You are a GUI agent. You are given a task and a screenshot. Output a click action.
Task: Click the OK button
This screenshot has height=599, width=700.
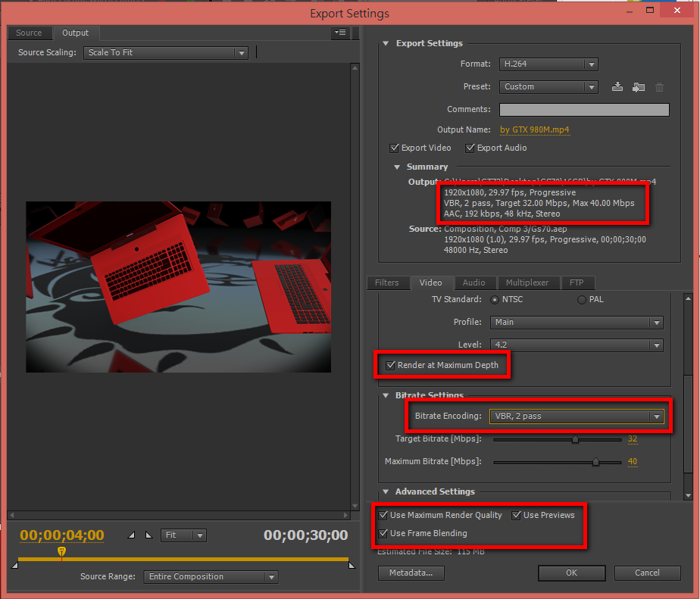572,573
